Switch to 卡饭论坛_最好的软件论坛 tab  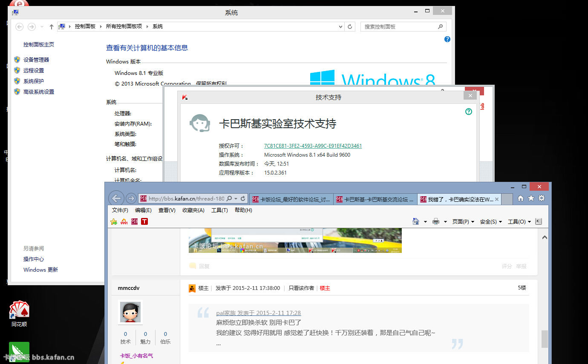(291, 199)
